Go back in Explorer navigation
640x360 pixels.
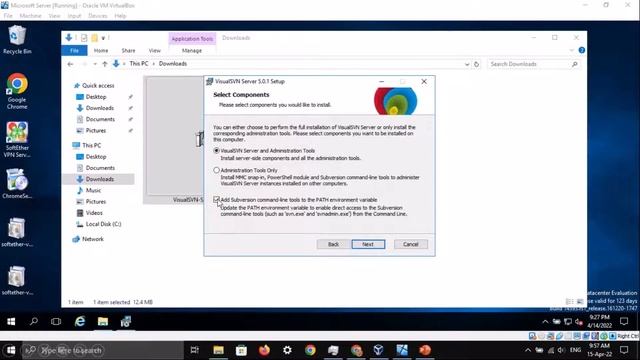pyautogui.click(x=70, y=64)
